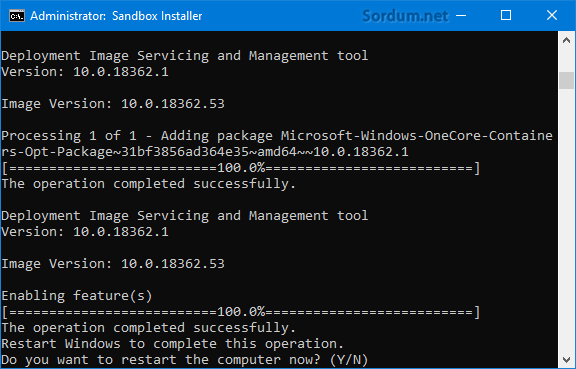The image size is (576, 369).
Task: Click the Enabling feature(s) line
Action: pyautogui.click(x=77, y=296)
